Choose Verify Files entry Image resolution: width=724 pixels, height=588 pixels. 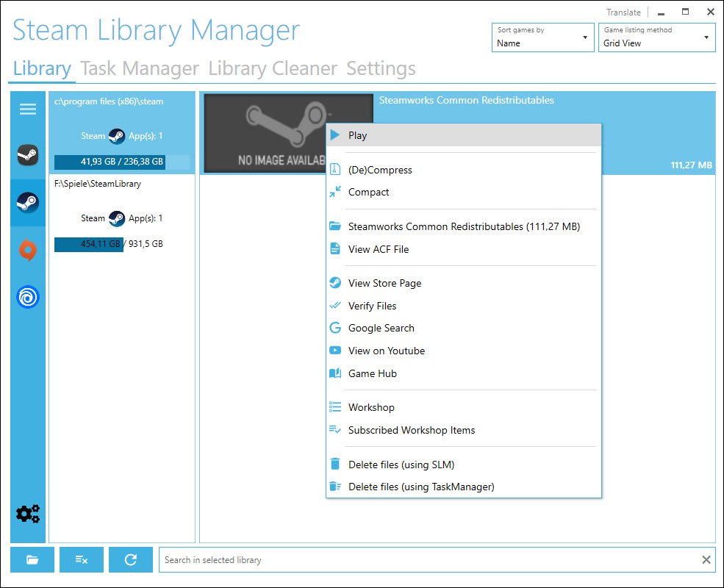(x=464, y=306)
